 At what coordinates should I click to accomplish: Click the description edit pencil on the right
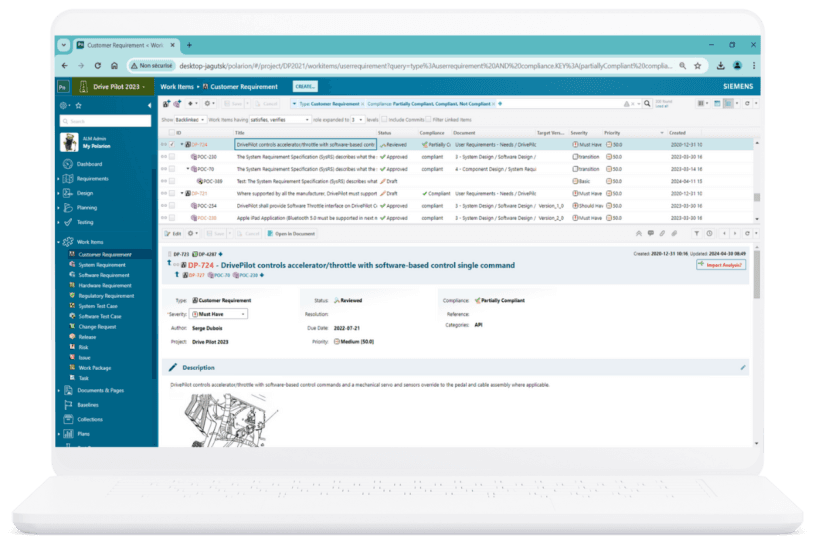(x=742, y=367)
